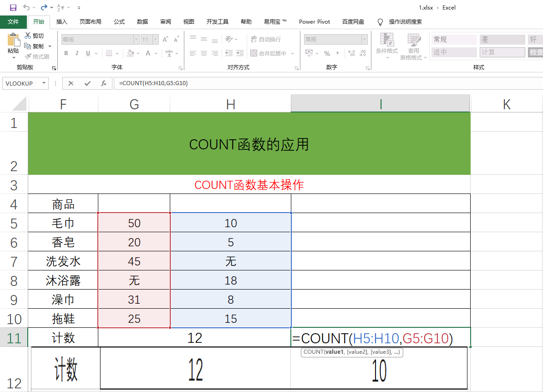This screenshot has width=543, height=392.
Task: Click the Select All corner triangle
Action: [18, 104]
